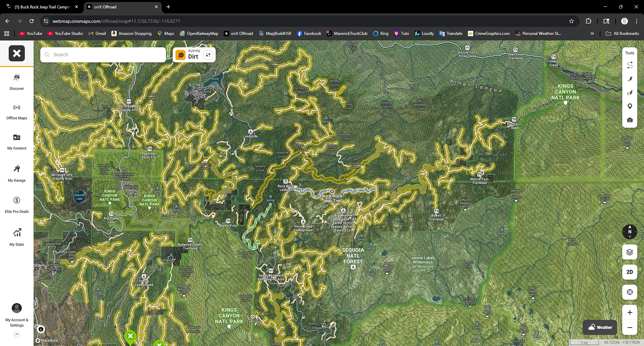
Task: Open the browser extensions menu
Action: tap(588, 21)
